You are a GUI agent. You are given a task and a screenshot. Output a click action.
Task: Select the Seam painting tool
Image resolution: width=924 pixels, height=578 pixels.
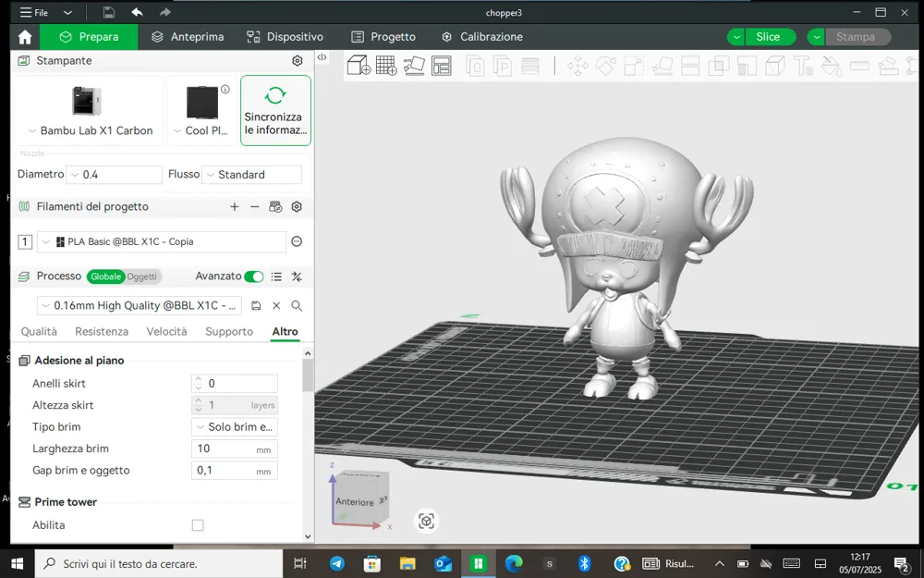(775, 66)
